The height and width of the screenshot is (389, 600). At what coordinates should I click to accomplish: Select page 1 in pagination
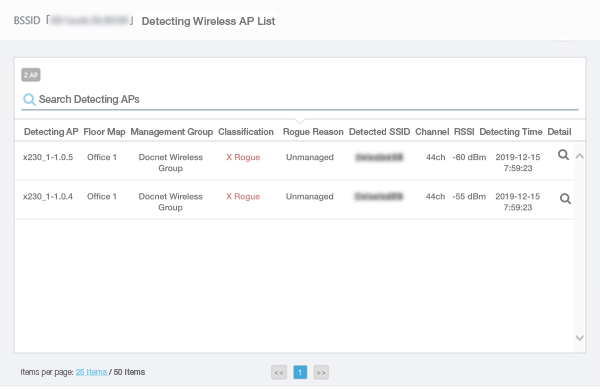coord(300,372)
